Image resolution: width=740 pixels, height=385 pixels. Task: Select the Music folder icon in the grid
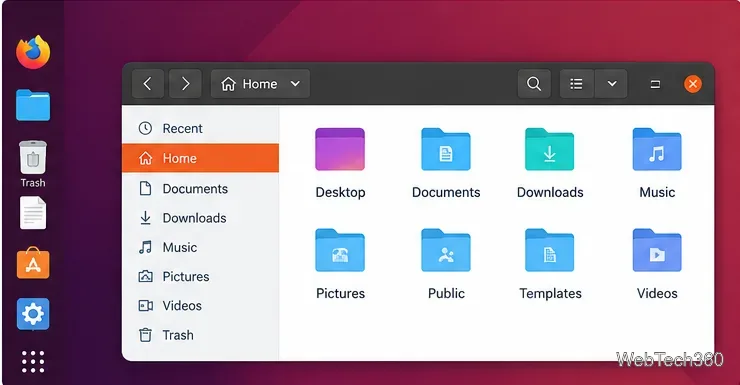point(657,149)
